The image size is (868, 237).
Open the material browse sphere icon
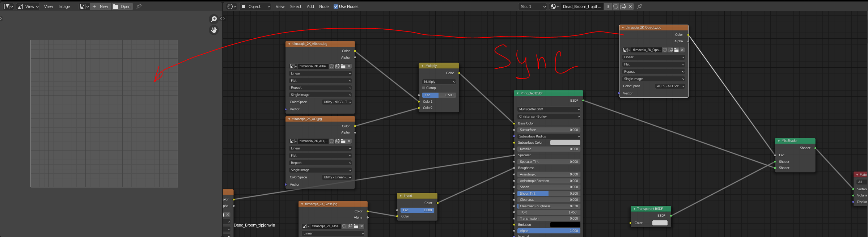(x=555, y=7)
